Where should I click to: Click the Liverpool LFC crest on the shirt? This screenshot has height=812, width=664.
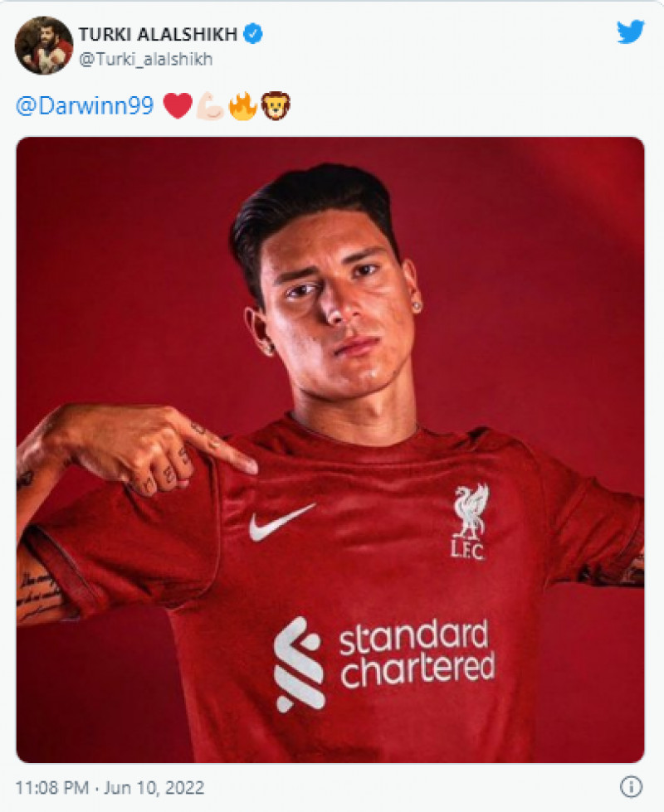click(x=471, y=522)
